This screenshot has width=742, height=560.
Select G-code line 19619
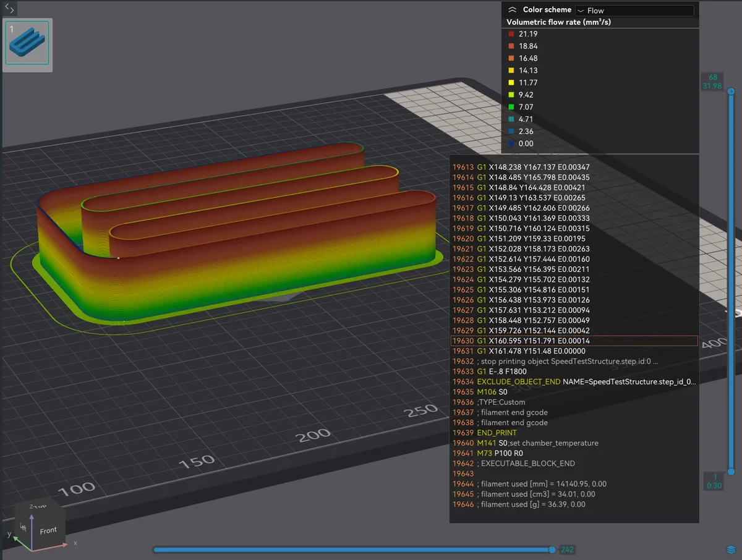574,228
